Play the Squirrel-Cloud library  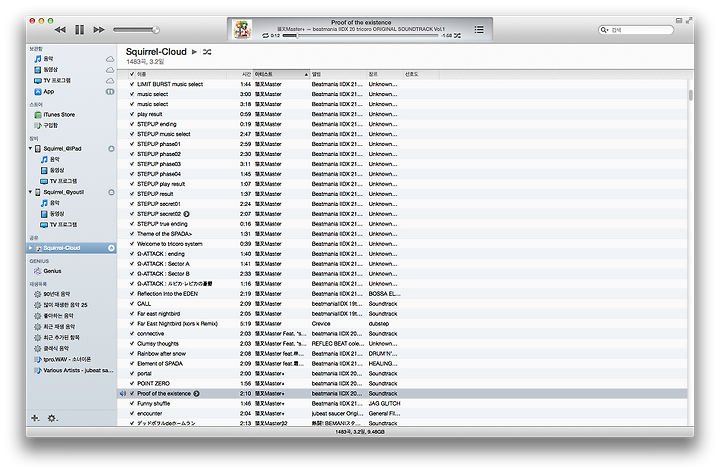(x=194, y=52)
